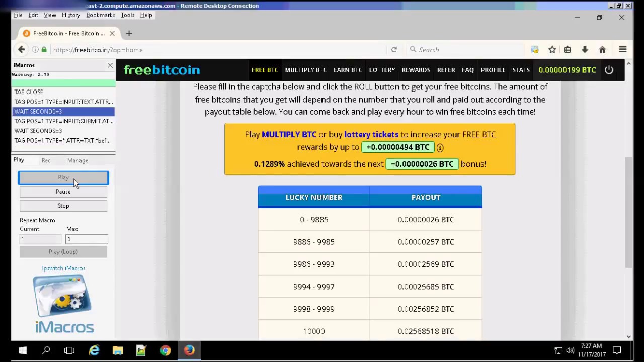Open the FREE BTC nav item
Viewport: 644px width, 362px height.
265,70
